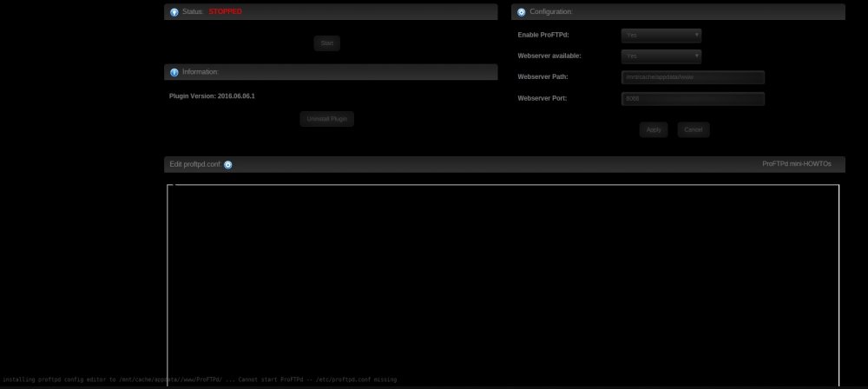Click the Edit proftpd.conf heading text
The height and width of the screenshot is (389, 868).
(195, 165)
